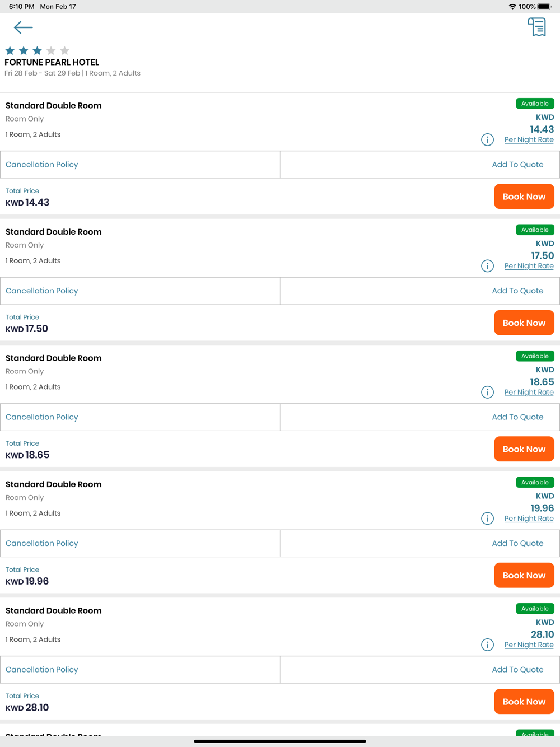Tap info icon for KWD 19.96 room
Screen dimensions: 560x747
click(x=487, y=519)
